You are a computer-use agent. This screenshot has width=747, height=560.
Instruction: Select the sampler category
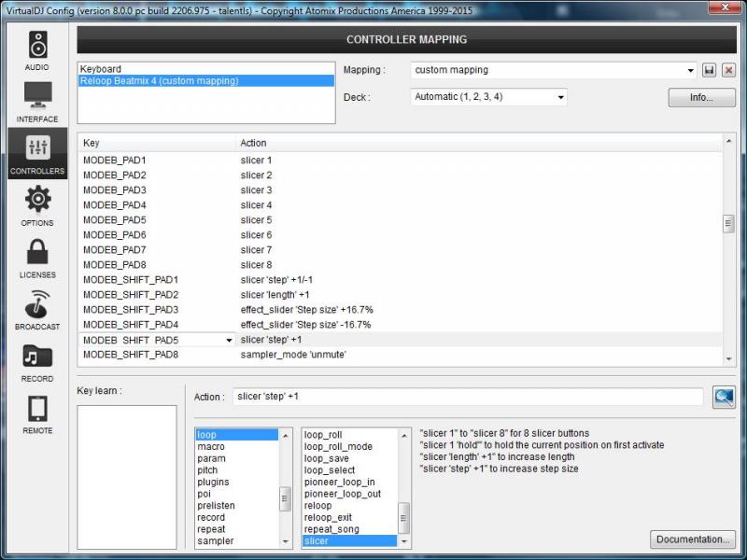[237, 541]
